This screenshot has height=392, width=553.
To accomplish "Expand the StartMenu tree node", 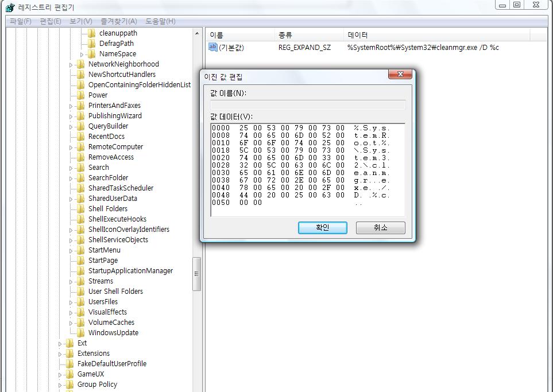I will click(71, 251).
